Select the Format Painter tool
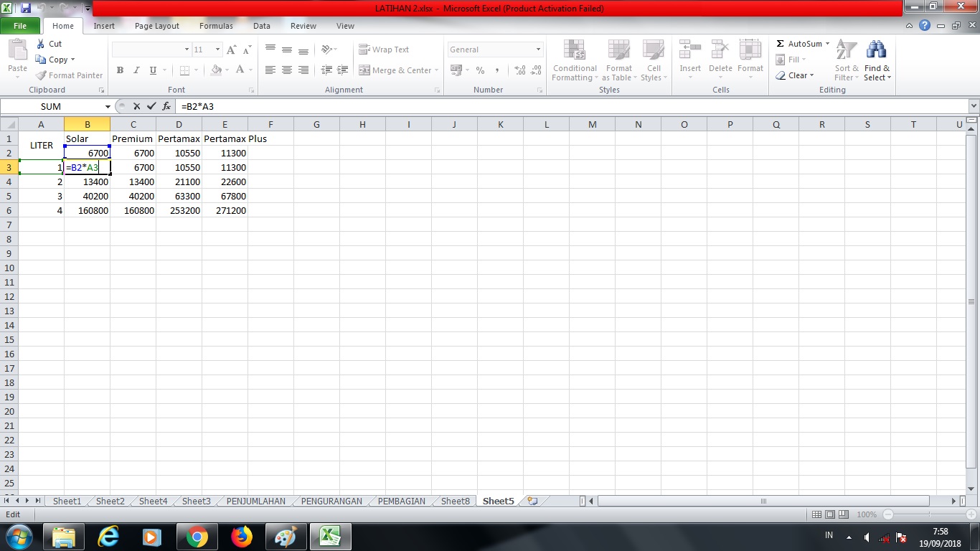Image resolution: width=980 pixels, height=551 pixels. 68,75
